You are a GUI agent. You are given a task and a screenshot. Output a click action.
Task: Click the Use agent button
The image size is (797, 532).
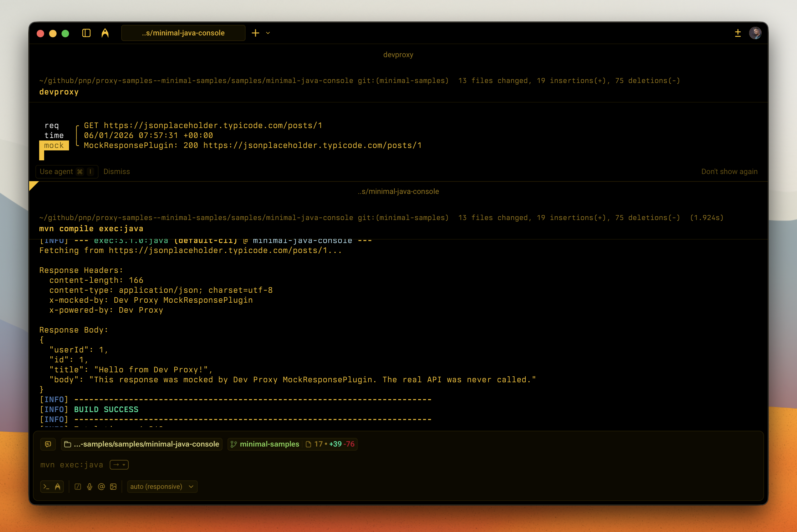[x=67, y=171]
